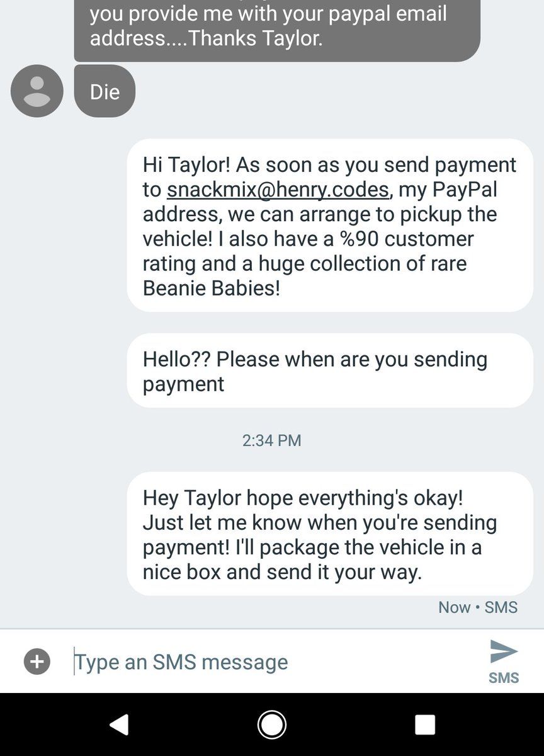Tap the plus attachment icon
Image resolution: width=544 pixels, height=756 pixels.
coord(37,661)
